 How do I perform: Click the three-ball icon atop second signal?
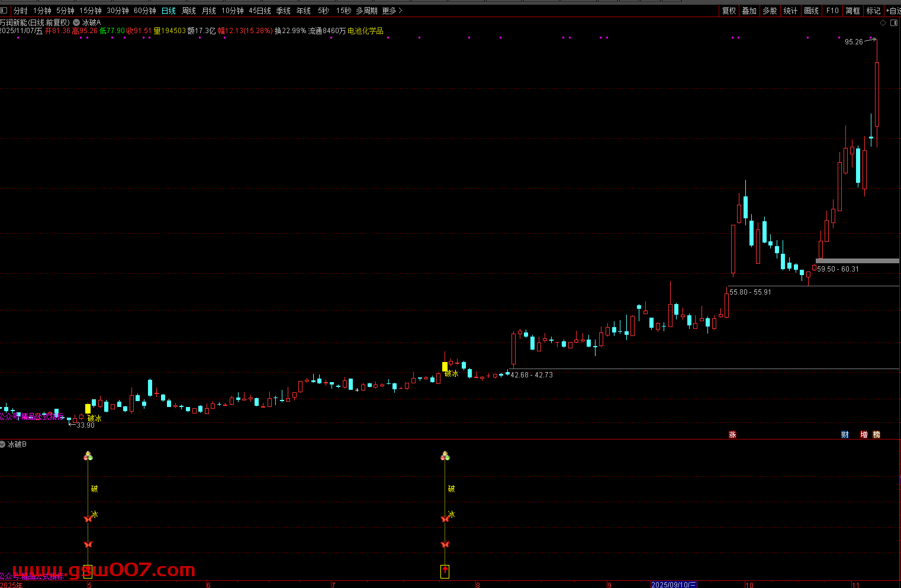pos(445,455)
